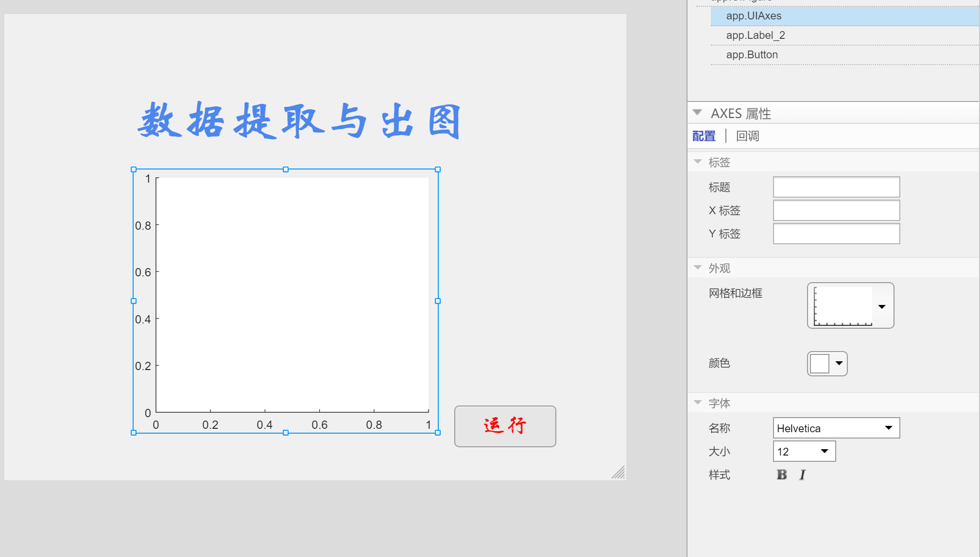Collapse the AXES 属性 panel

tap(698, 112)
